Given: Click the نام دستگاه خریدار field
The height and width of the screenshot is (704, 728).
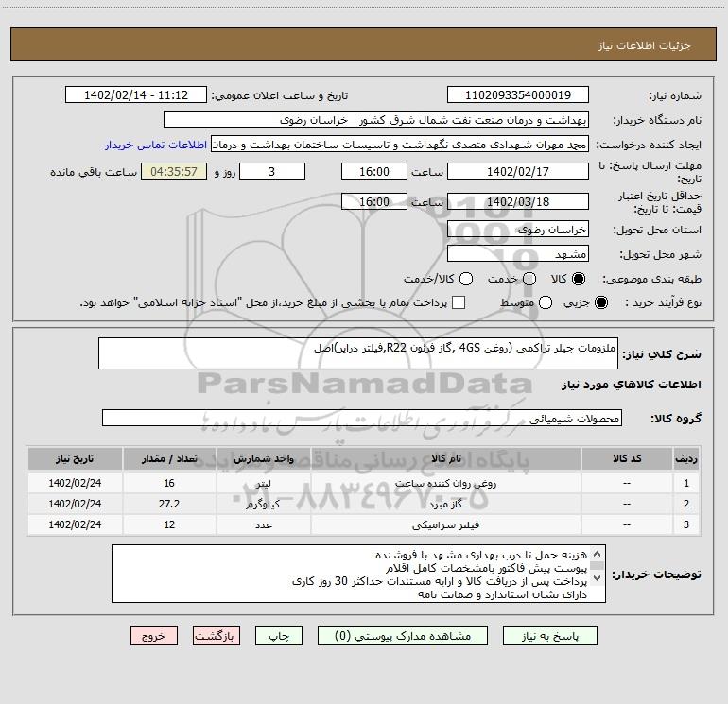Looking at the screenshot, I should point(376,120).
